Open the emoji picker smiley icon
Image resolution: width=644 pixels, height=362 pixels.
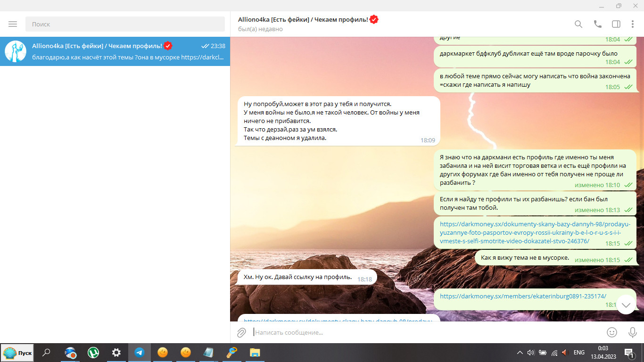pos(612,332)
